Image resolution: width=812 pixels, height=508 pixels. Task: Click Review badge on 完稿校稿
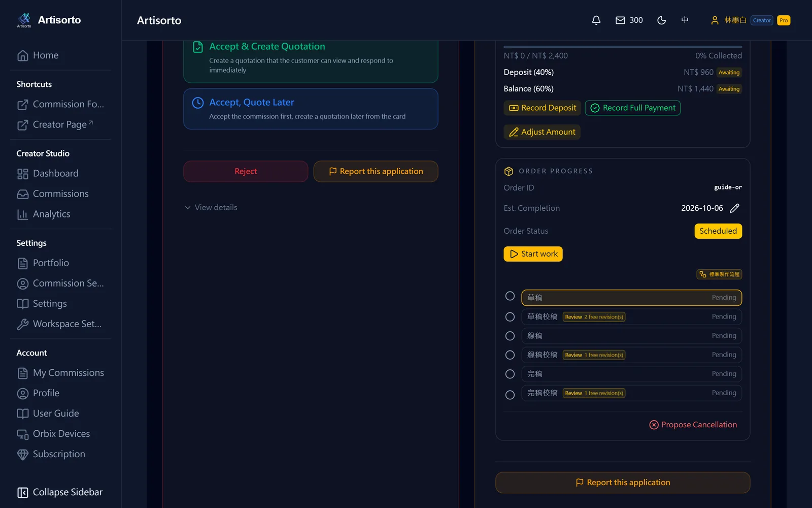[594, 393]
